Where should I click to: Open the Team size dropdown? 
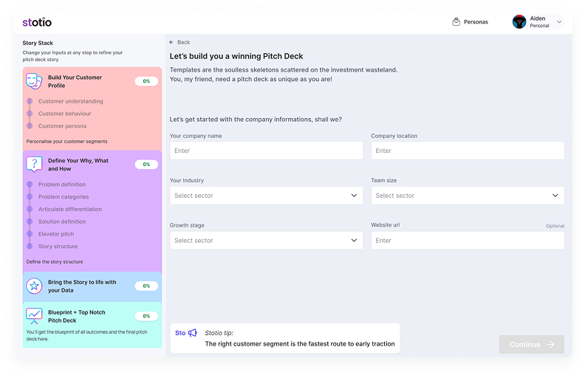tap(467, 196)
